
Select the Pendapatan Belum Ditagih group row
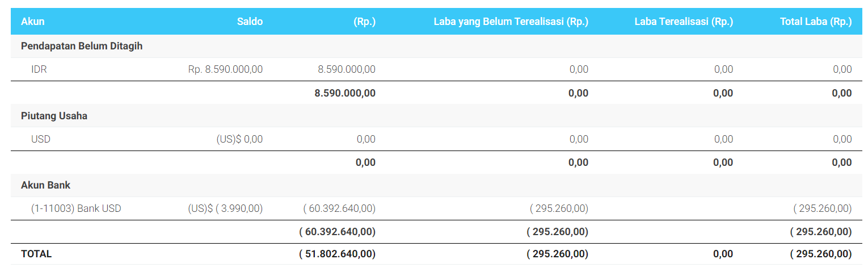click(82, 47)
